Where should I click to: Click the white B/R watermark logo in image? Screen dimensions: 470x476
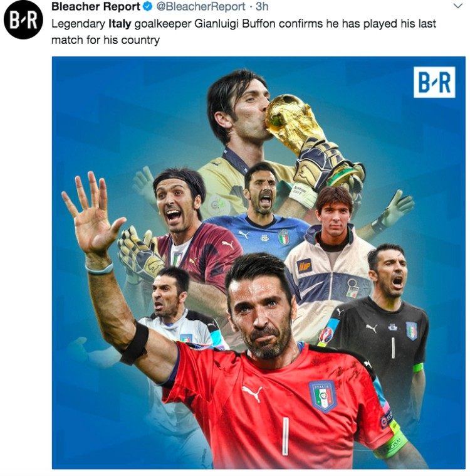coord(434,82)
